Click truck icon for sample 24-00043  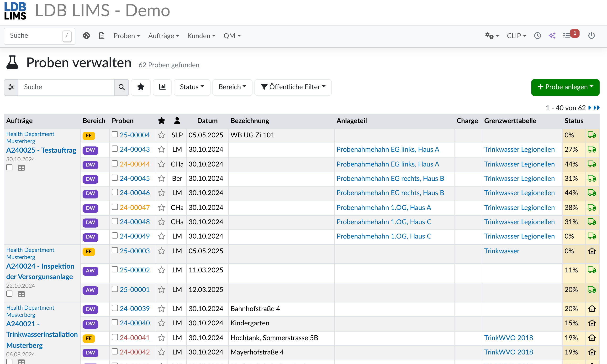click(592, 149)
